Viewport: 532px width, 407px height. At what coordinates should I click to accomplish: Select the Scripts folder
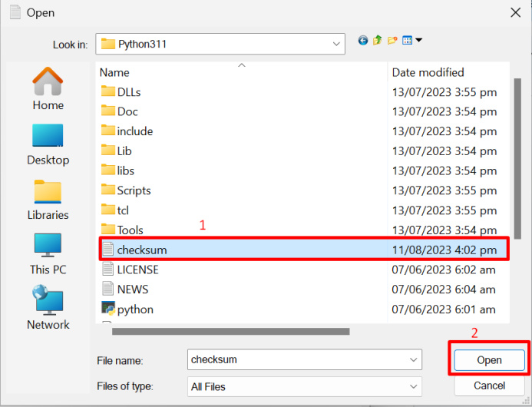pos(126,190)
